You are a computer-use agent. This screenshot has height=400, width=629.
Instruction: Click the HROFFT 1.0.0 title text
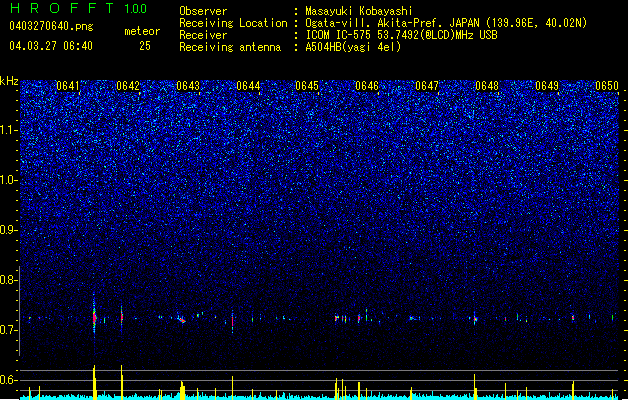pyautogui.click(x=78, y=8)
